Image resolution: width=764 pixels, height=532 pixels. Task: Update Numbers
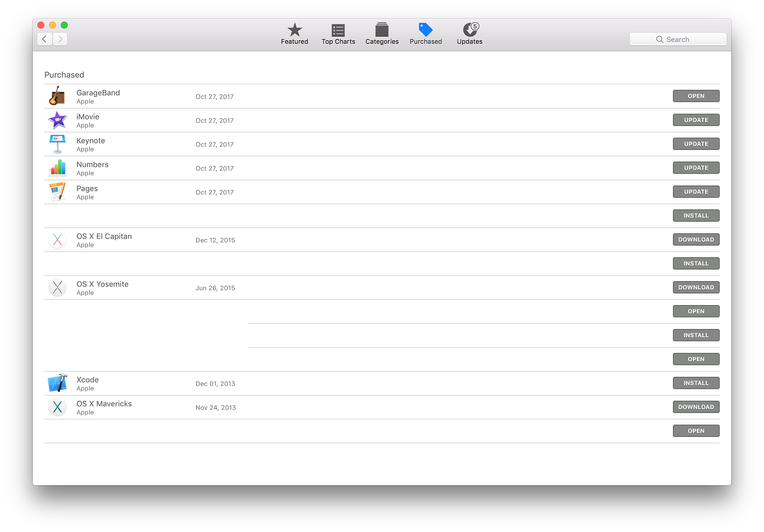696,168
